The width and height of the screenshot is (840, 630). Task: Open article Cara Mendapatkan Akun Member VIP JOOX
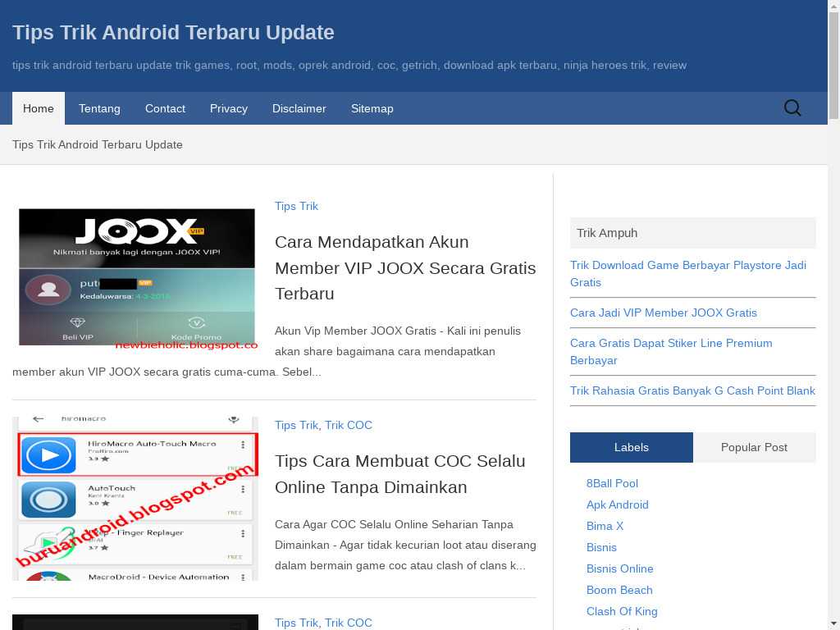[405, 268]
